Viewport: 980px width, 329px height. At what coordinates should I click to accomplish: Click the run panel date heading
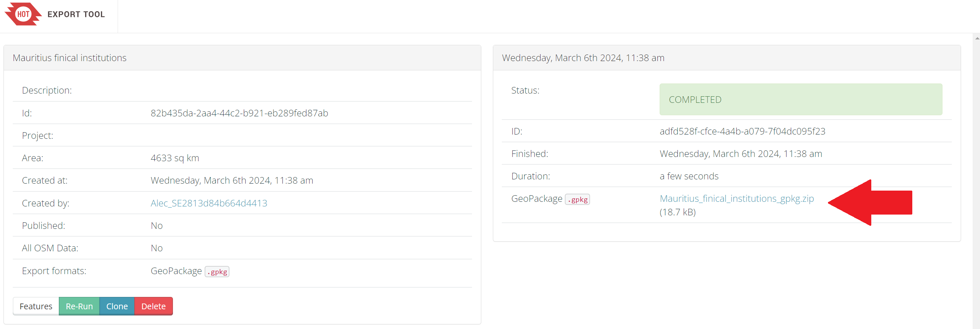(x=583, y=58)
